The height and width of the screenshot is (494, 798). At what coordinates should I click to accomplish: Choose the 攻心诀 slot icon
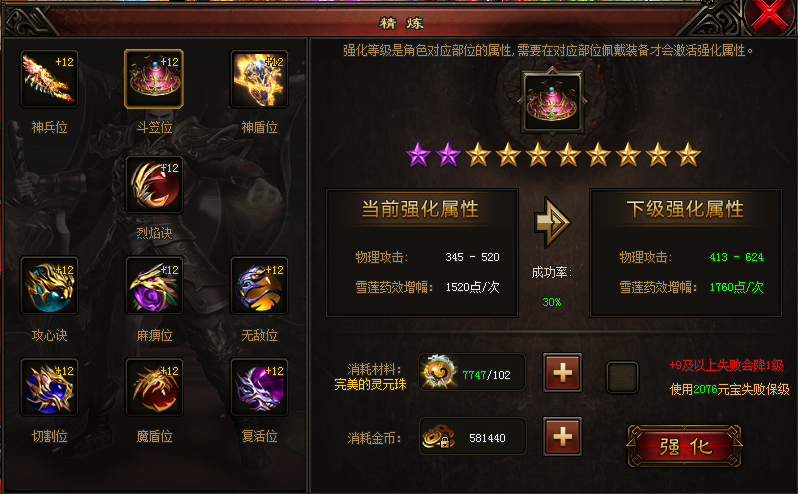click(x=49, y=285)
